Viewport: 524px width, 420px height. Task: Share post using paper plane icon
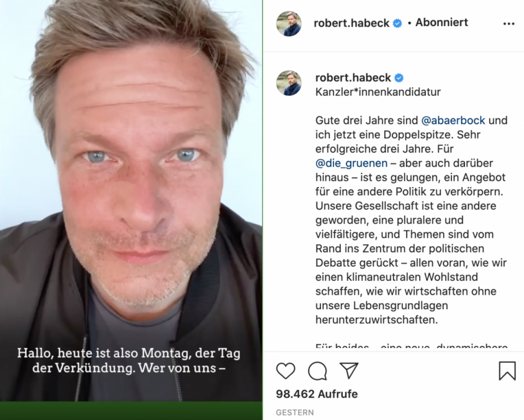click(349, 370)
